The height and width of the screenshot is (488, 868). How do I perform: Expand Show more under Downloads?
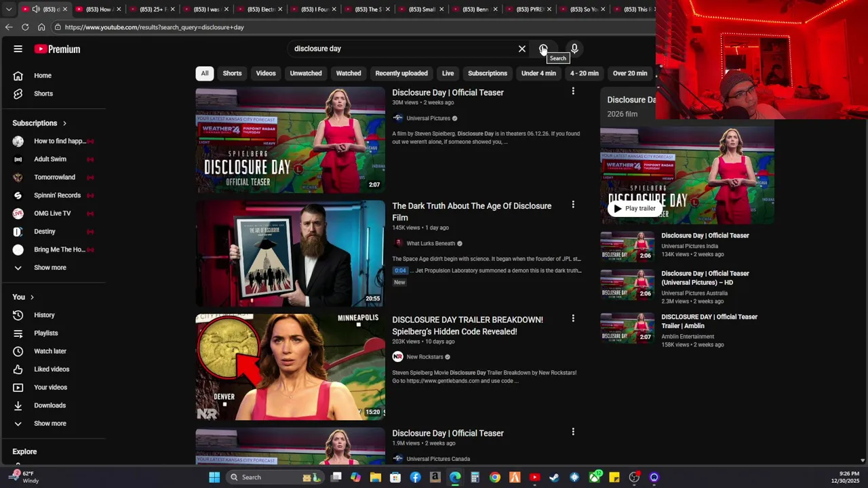[53, 424]
